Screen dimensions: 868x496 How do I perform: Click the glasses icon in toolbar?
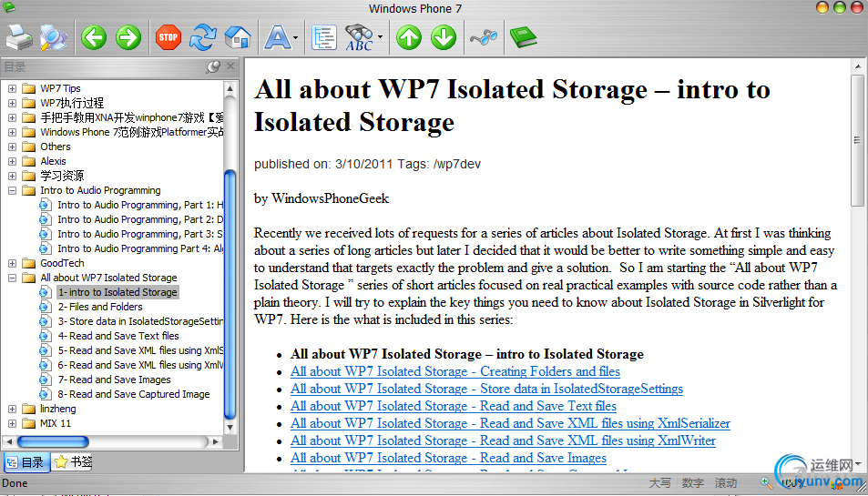pos(484,37)
